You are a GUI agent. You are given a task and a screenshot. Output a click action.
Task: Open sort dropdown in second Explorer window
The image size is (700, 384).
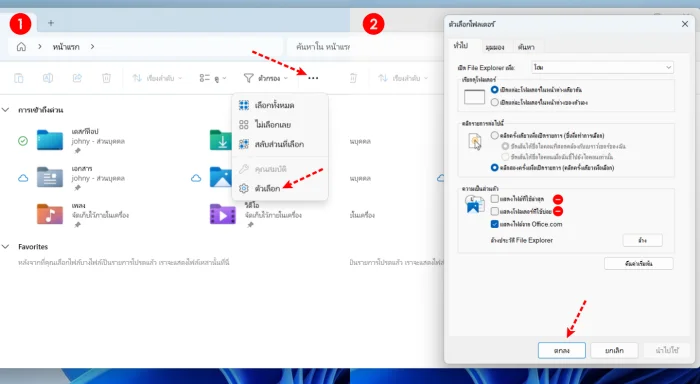pos(403,78)
